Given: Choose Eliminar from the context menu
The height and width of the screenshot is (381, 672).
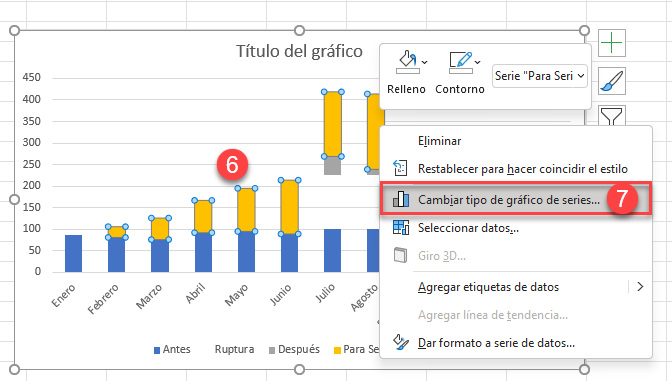Looking at the screenshot, I should pyautogui.click(x=516, y=141).
